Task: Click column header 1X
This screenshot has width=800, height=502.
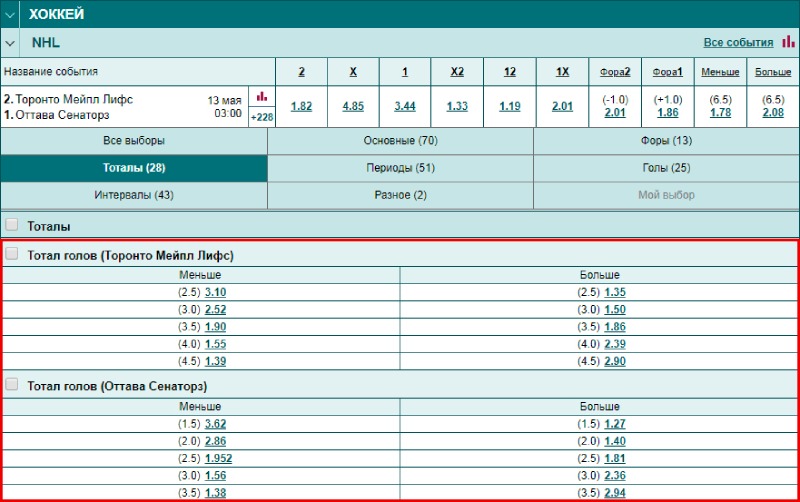Action: pyautogui.click(x=562, y=72)
